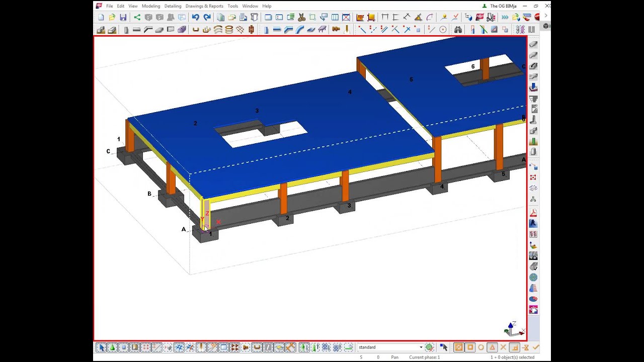Image resolution: width=644 pixels, height=362 pixels.
Task: Click the grid label A at the left
Action: [184, 229]
